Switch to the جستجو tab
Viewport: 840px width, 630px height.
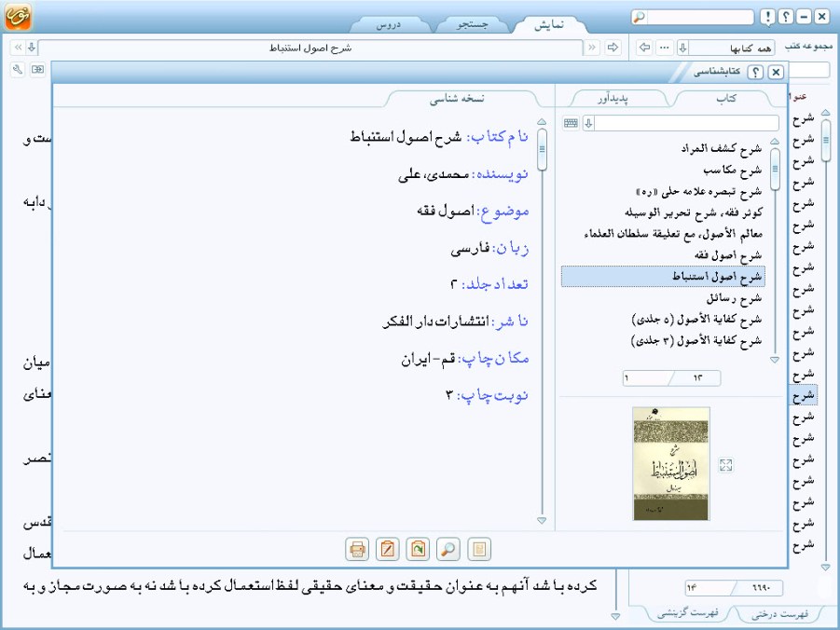pyautogui.click(x=471, y=25)
